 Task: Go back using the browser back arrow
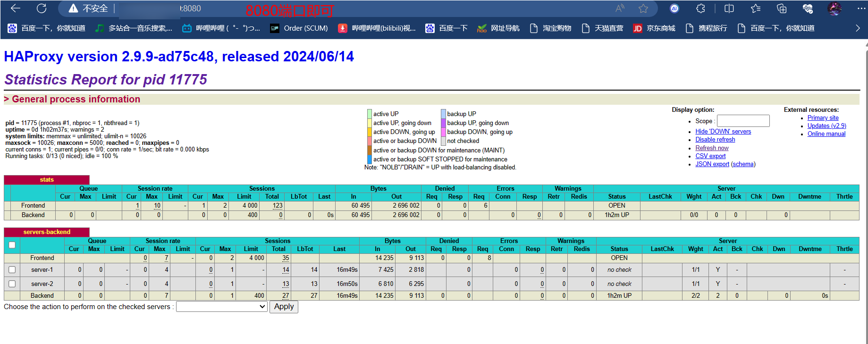(x=16, y=8)
